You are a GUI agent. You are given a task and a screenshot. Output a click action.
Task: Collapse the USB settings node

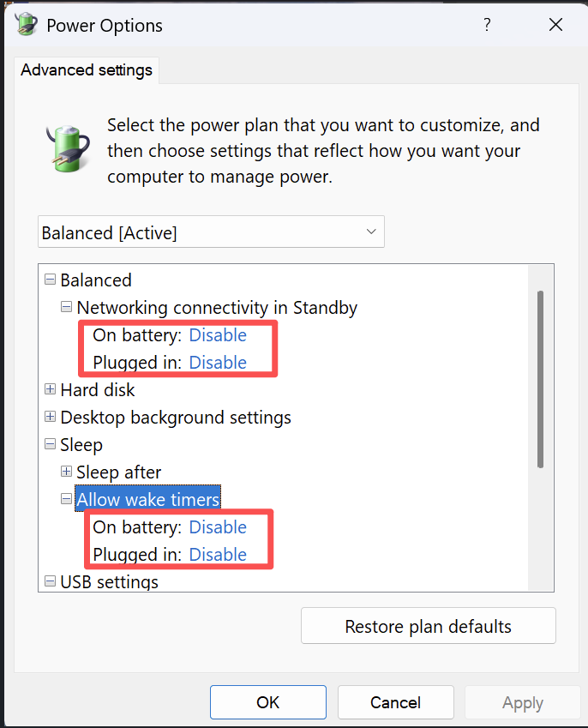(50, 581)
